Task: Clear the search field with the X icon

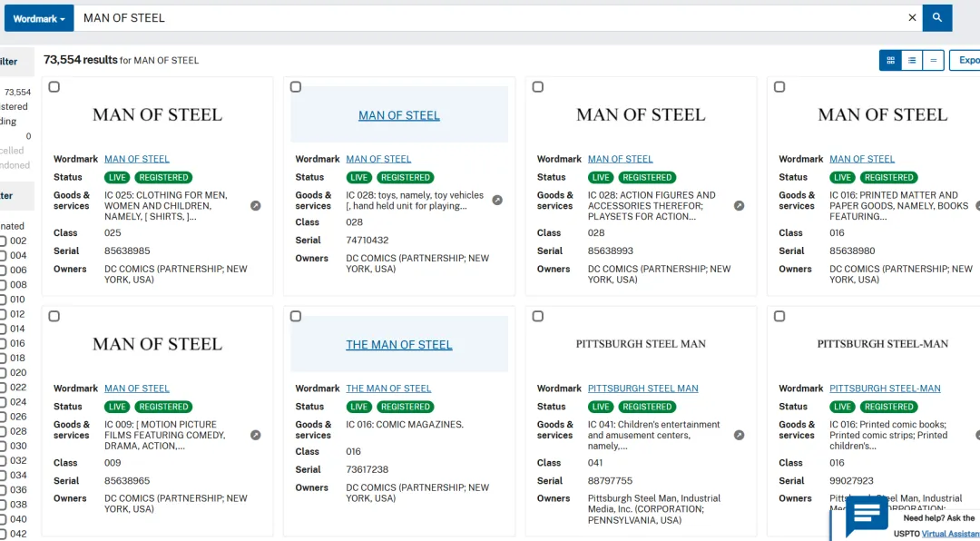Action: pyautogui.click(x=912, y=18)
